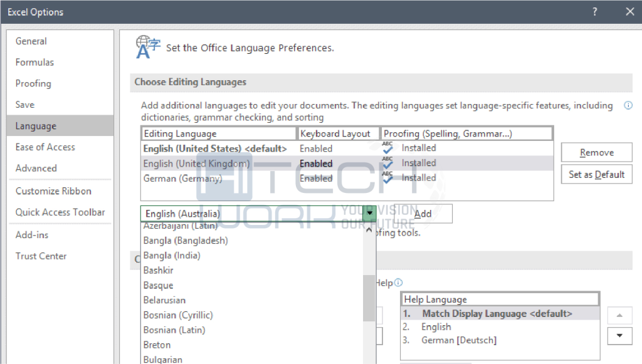Click the help question mark in title bar
Viewport: 642px width, 364px height.
pyautogui.click(x=594, y=12)
